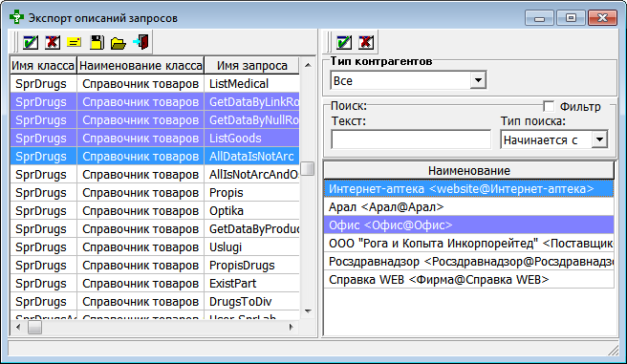Click the vertical scrollbar down arrow in query table

[308, 311]
